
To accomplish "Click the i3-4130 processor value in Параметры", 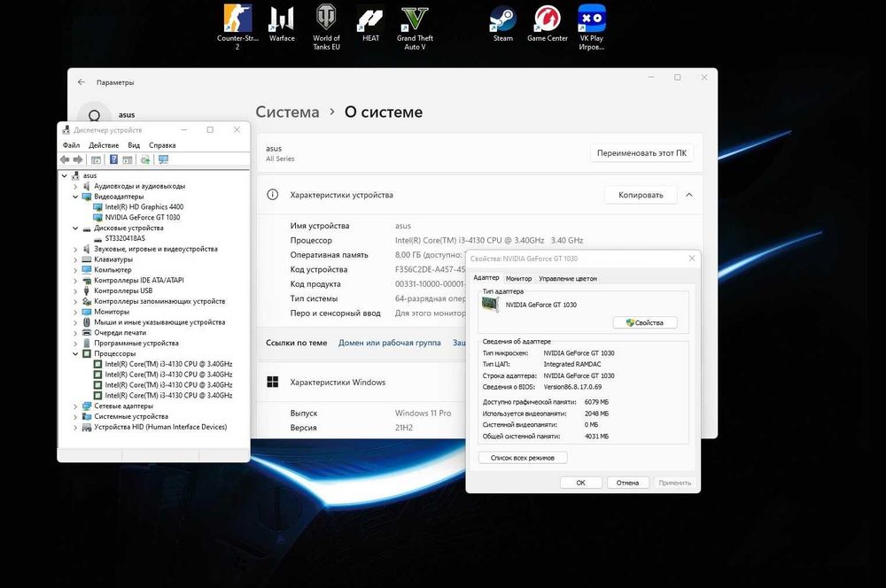I will [489, 240].
